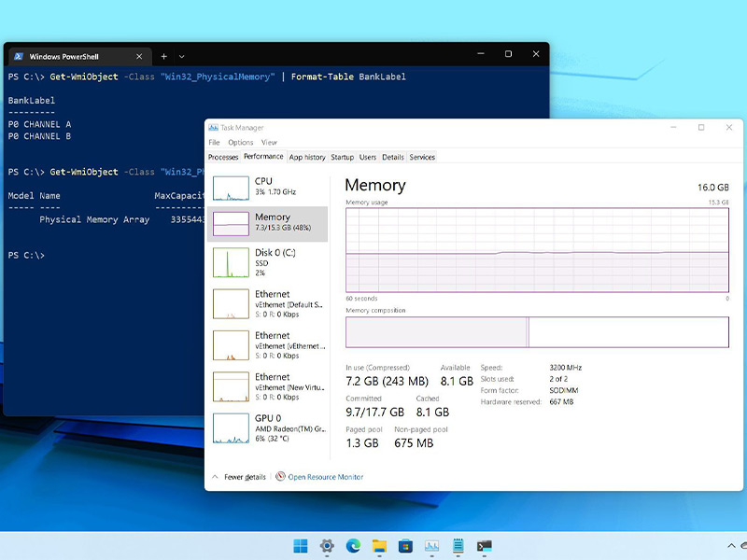Select GPU 0 AMD Radeon item
Screen dimensions: 747x560
click(268, 428)
